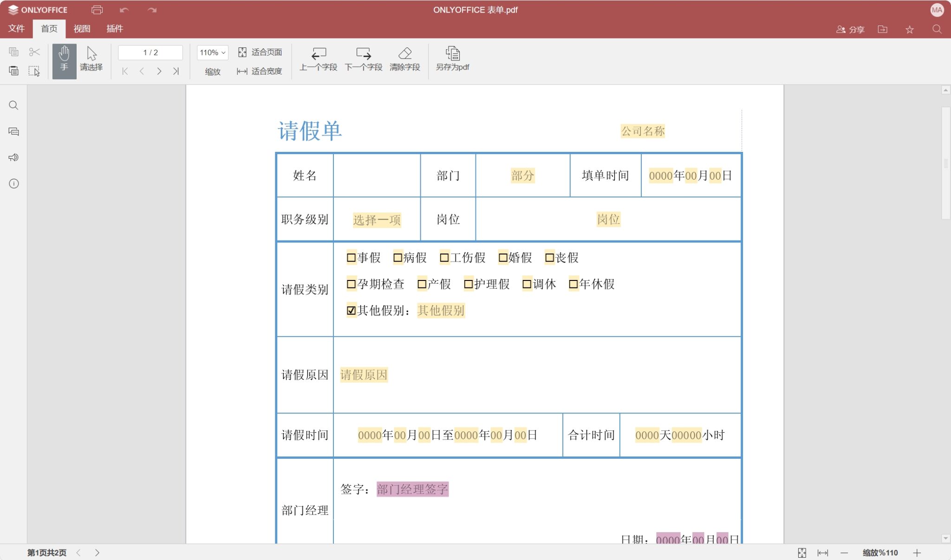Viewport: 951px width, 560px height.
Task: Mark document as favorite star
Action: [x=910, y=29]
